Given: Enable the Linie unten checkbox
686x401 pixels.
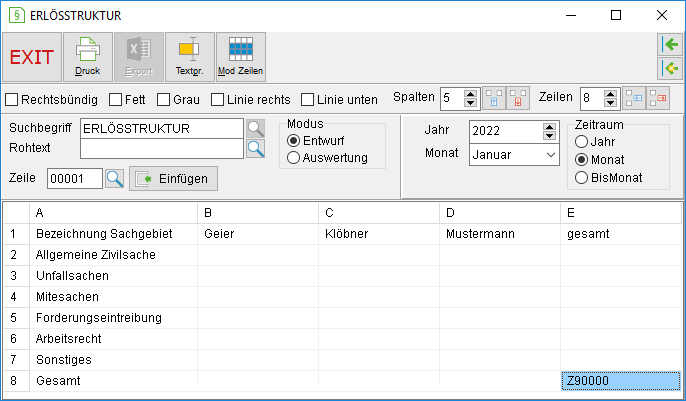Looking at the screenshot, I should [x=308, y=100].
